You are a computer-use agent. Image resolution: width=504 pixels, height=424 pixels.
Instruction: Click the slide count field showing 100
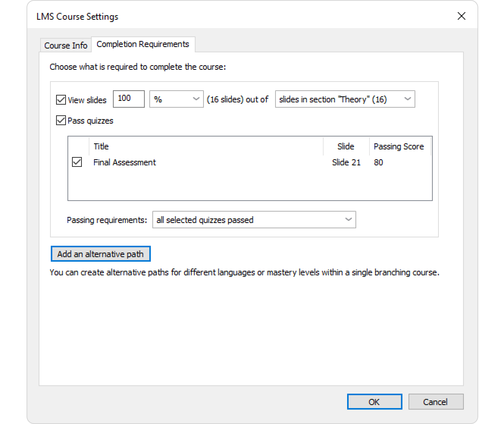[x=128, y=99]
